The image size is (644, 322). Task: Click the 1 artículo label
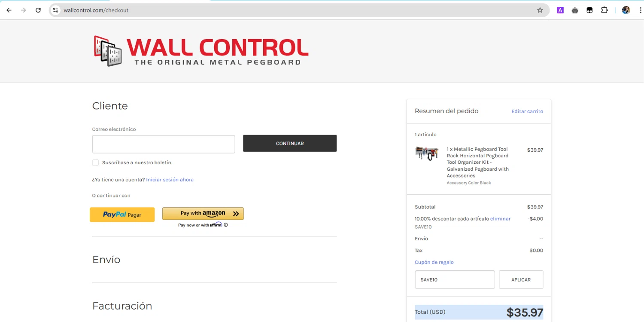tap(425, 135)
